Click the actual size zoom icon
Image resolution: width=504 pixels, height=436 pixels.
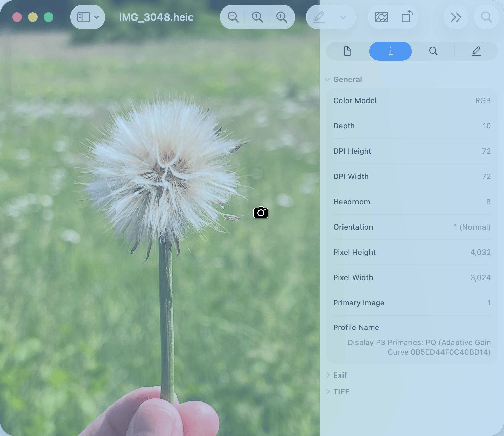point(257,17)
